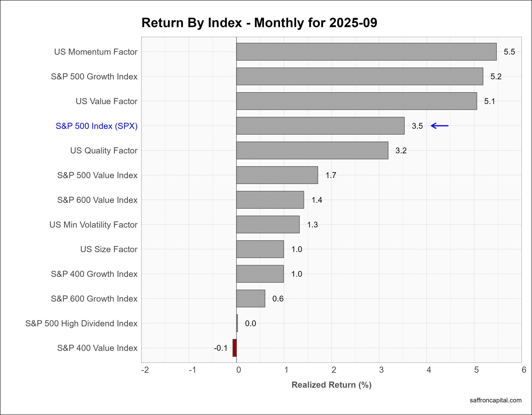This screenshot has width=532, height=415.
Task: Click the US Quality Factor label
Action: 104,151
